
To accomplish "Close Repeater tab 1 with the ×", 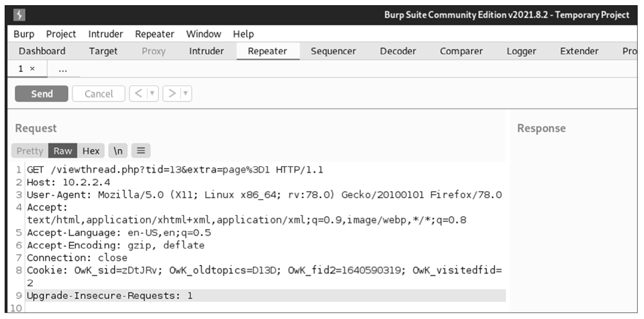I will click(33, 69).
